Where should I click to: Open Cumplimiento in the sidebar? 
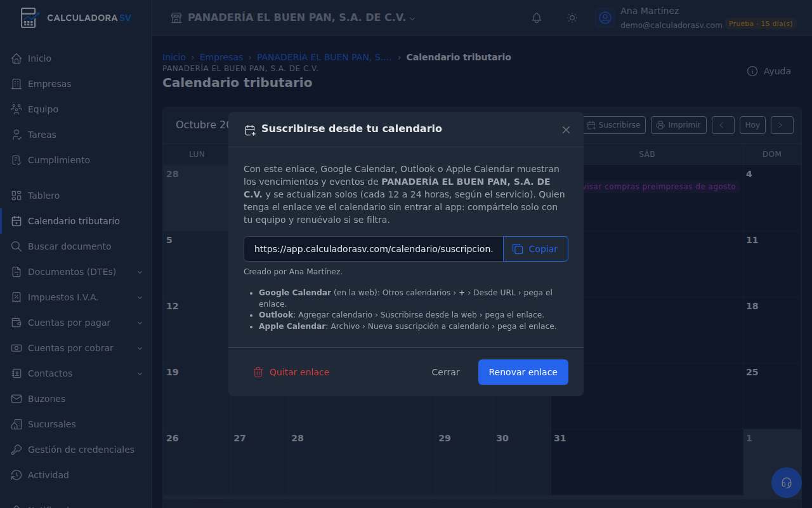pyautogui.click(x=76, y=160)
